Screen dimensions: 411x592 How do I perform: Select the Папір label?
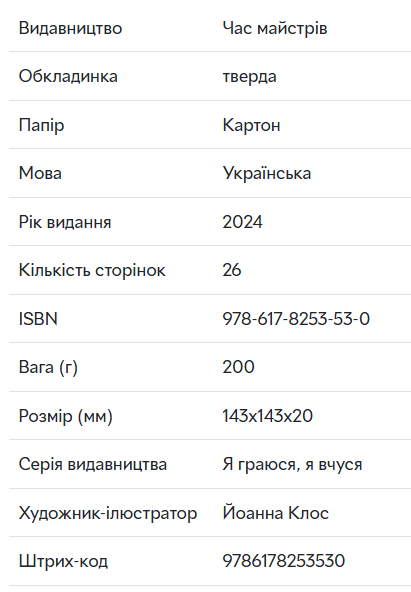(x=42, y=125)
